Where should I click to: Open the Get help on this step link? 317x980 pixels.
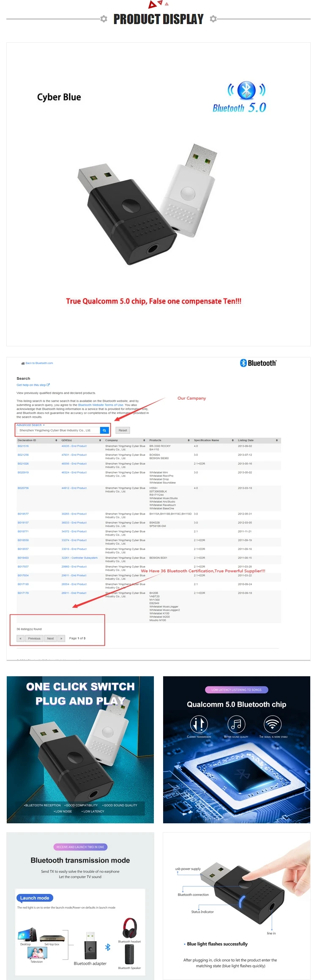33,385
